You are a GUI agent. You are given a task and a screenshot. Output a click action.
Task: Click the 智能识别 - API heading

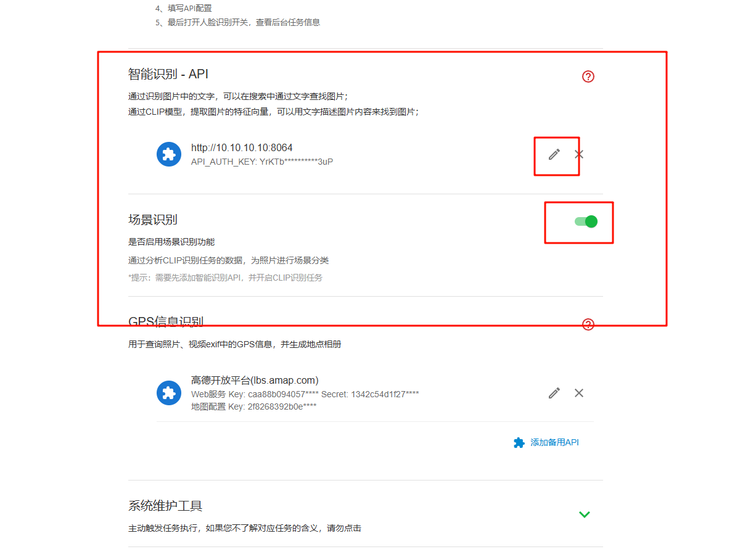(168, 74)
